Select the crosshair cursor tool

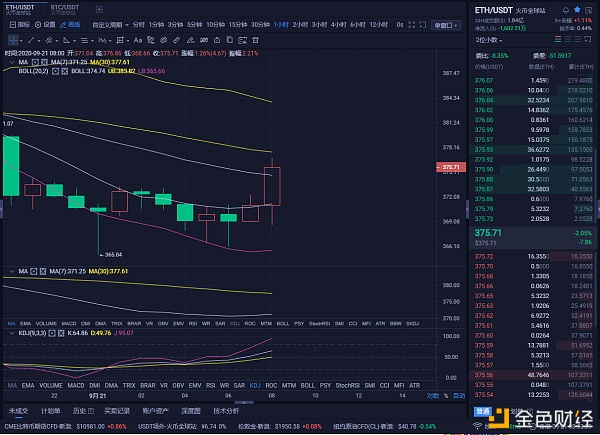[x=13, y=40]
